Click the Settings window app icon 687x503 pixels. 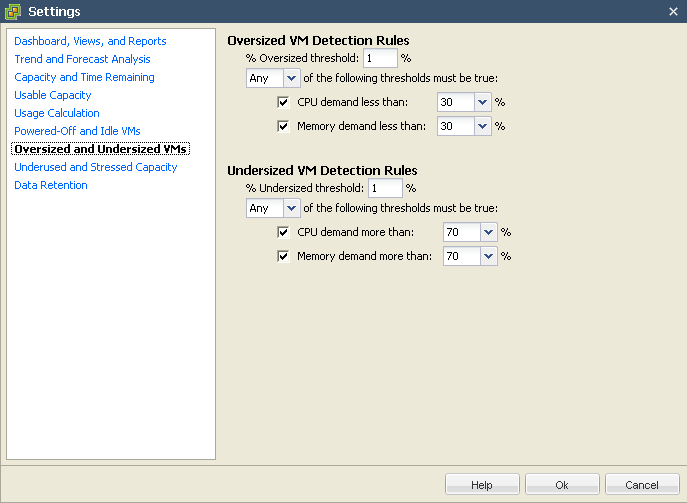pyautogui.click(x=13, y=11)
